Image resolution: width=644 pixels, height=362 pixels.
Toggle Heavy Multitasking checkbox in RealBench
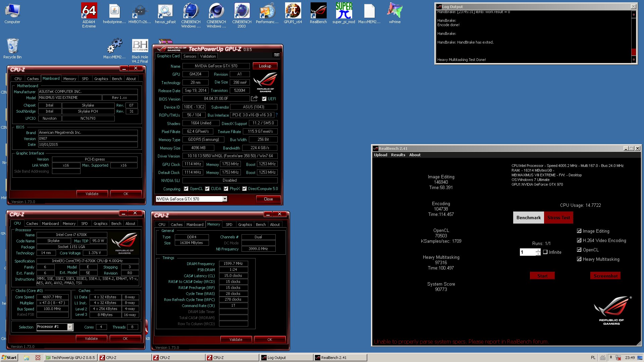point(579,259)
